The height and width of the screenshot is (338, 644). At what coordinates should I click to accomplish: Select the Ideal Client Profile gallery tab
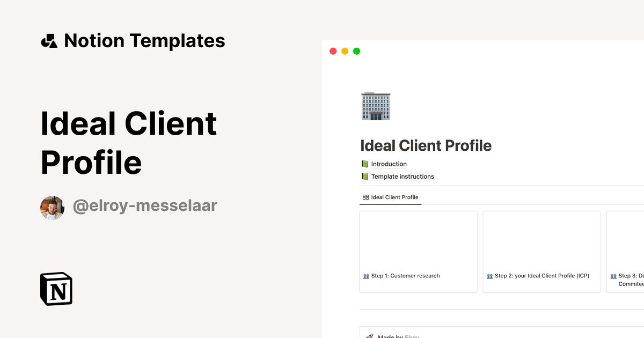(391, 197)
